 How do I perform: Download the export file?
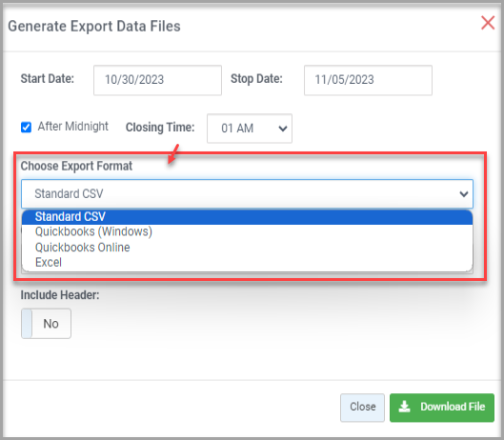click(442, 408)
